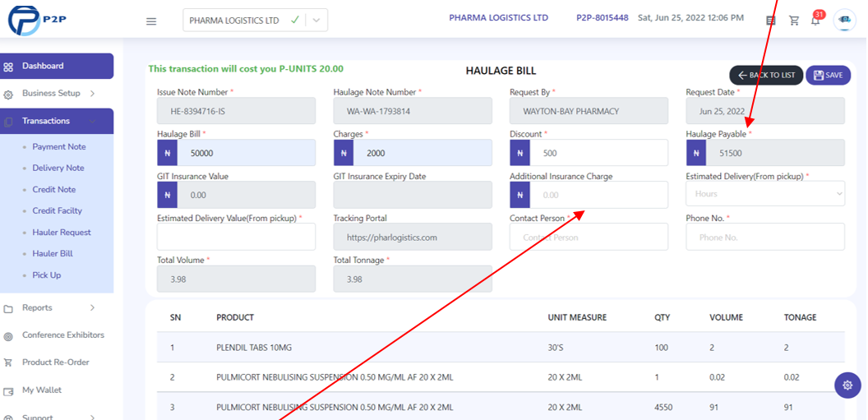Screen dimensions: 868x420
Task: Click the PRODUCT column header
Action: click(x=235, y=317)
